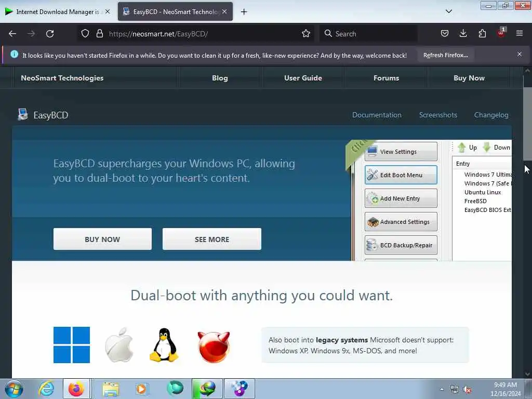Screen dimensions: 532x399
Task: Show hidden tray icons arrow
Action: click(442, 390)
